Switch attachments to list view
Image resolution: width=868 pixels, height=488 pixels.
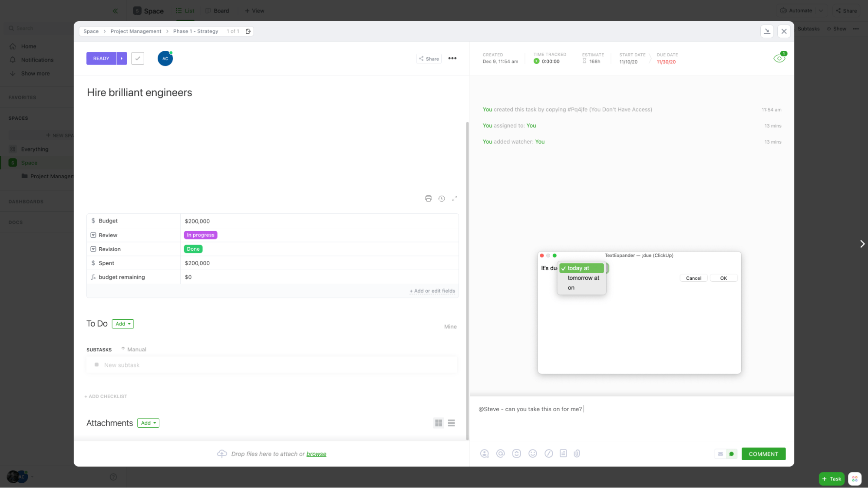[451, 423]
